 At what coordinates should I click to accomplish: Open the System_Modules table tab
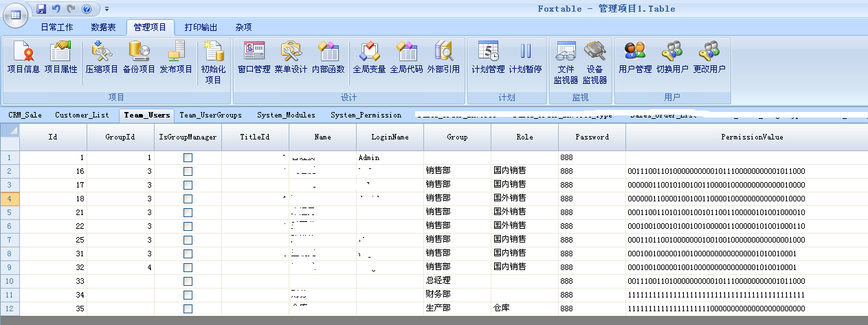286,115
